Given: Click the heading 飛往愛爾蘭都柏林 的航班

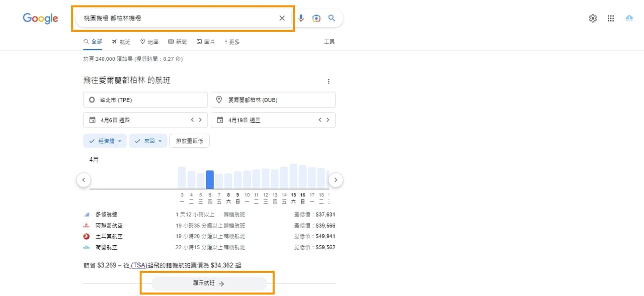Looking at the screenshot, I should 127,80.
